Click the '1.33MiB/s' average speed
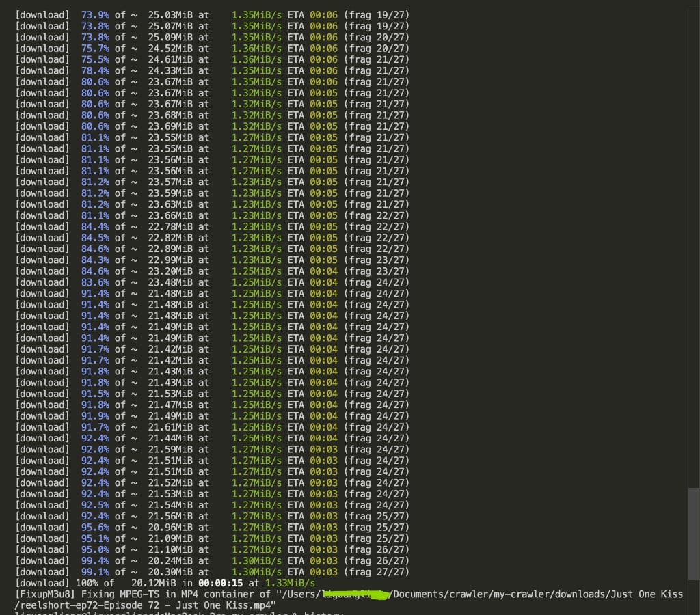 [x=290, y=584]
